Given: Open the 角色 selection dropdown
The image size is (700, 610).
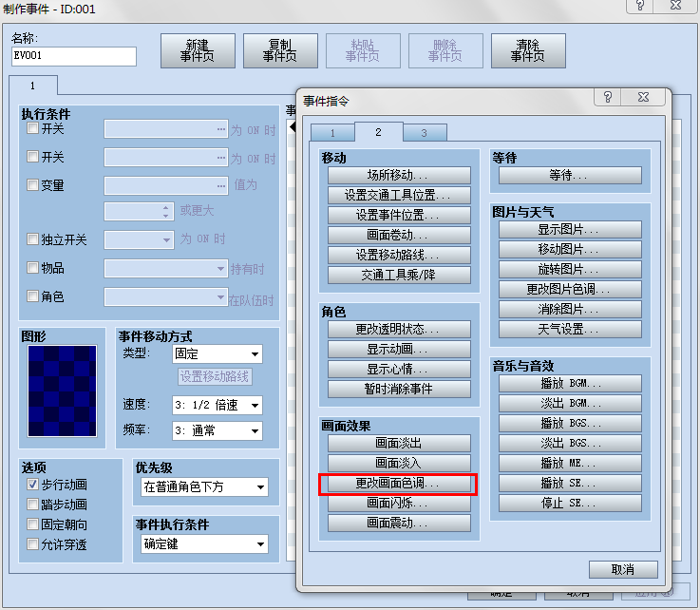Looking at the screenshot, I should (x=166, y=297).
